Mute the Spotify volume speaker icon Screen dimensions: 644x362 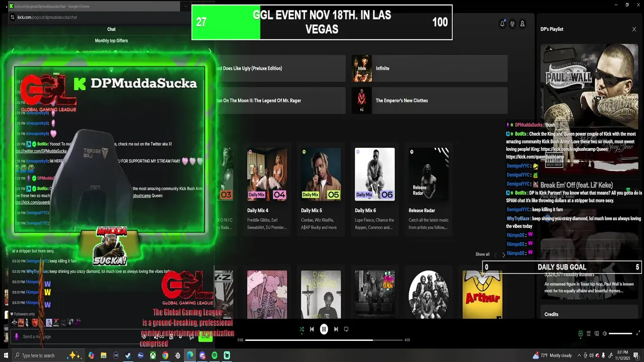pos(605,333)
